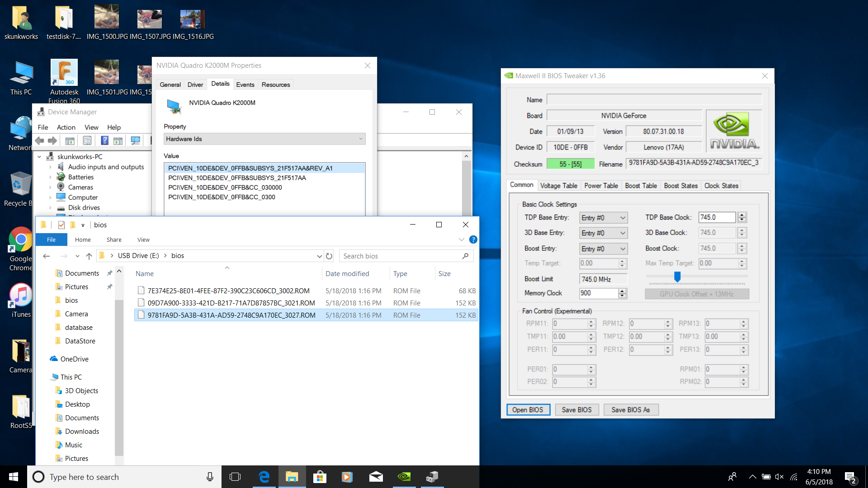Open the iTunes desktop shortcut
Screen dimensions: 868x488
click(x=21, y=300)
